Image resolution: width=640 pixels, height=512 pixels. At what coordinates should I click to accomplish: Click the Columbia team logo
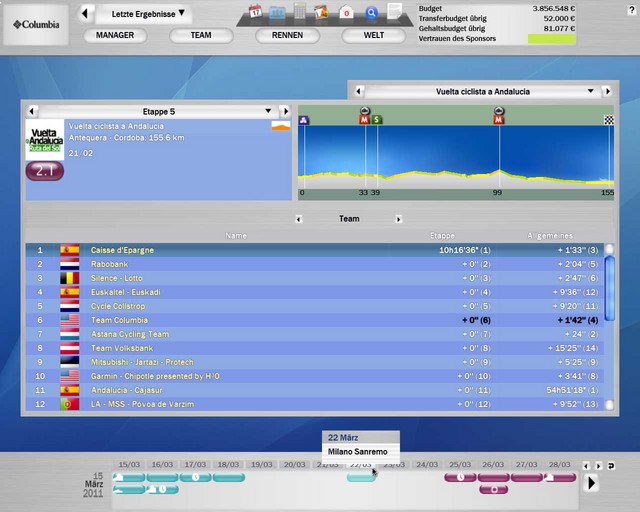point(37,24)
